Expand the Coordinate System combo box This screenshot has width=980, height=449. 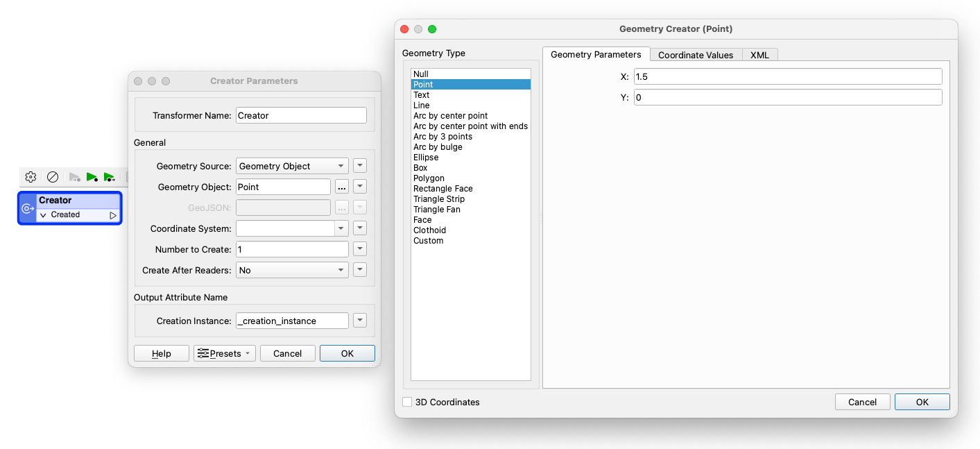tap(341, 228)
